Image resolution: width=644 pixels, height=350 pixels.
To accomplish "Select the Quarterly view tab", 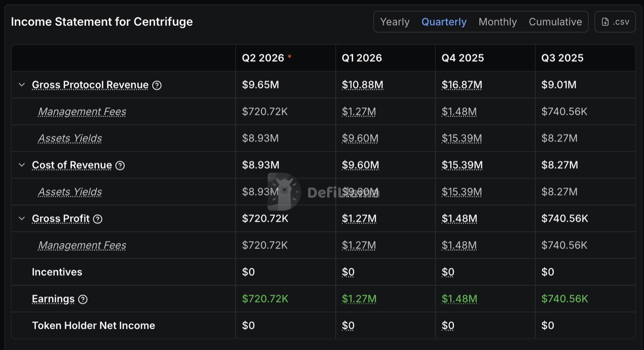I will [x=444, y=22].
